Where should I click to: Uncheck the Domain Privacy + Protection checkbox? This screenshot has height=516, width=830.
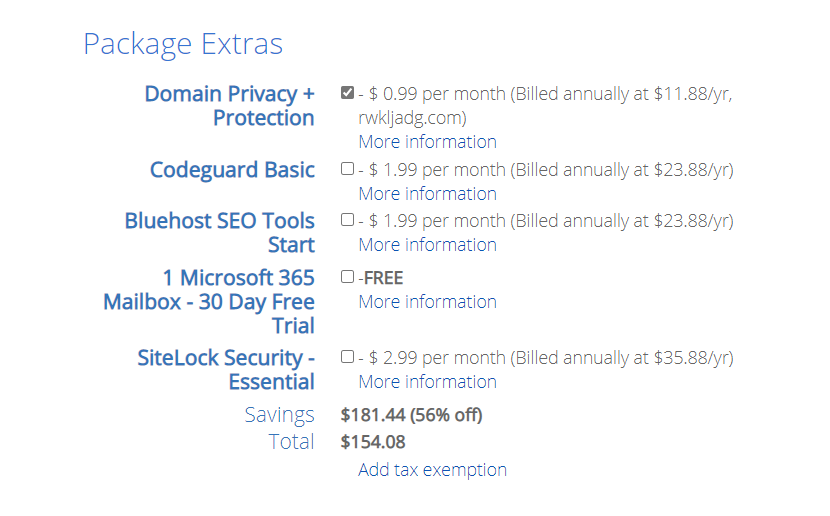347,93
